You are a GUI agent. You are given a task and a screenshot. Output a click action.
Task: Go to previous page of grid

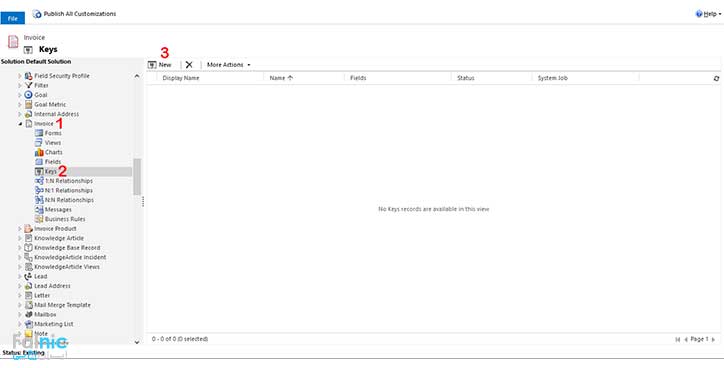(686, 339)
